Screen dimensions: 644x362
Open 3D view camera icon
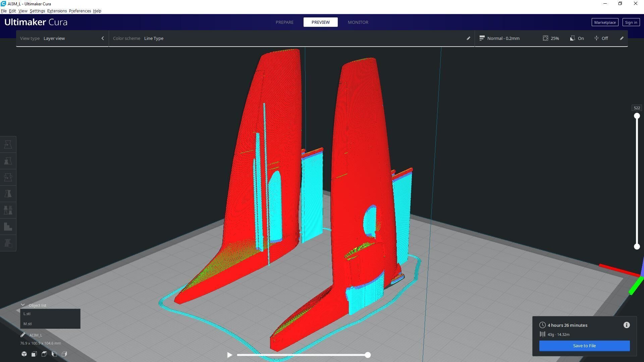pos(24,354)
